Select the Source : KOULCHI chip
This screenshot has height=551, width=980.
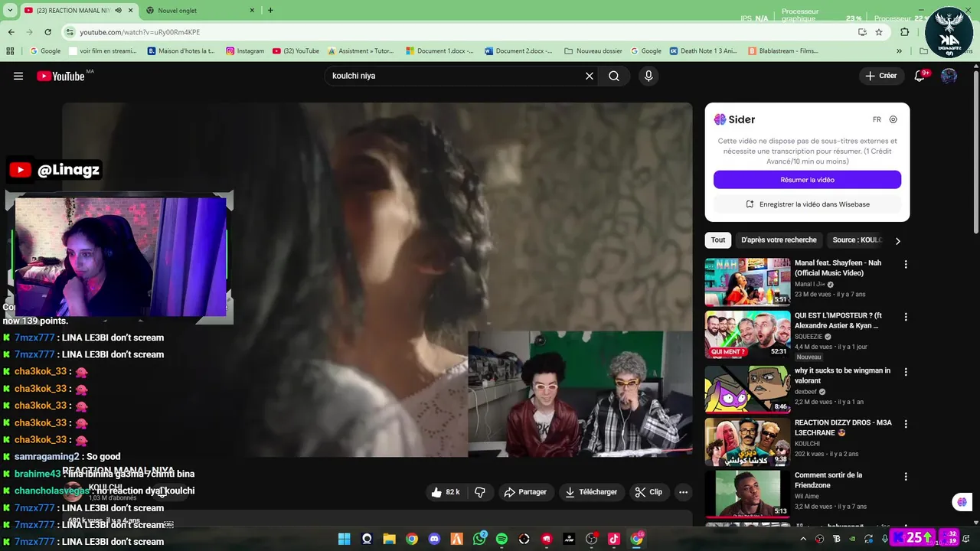click(857, 240)
